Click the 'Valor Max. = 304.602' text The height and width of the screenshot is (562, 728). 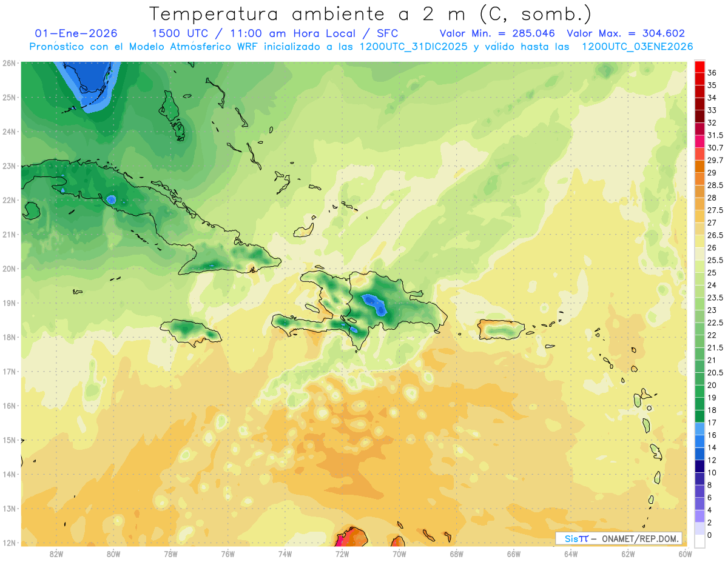click(x=625, y=33)
